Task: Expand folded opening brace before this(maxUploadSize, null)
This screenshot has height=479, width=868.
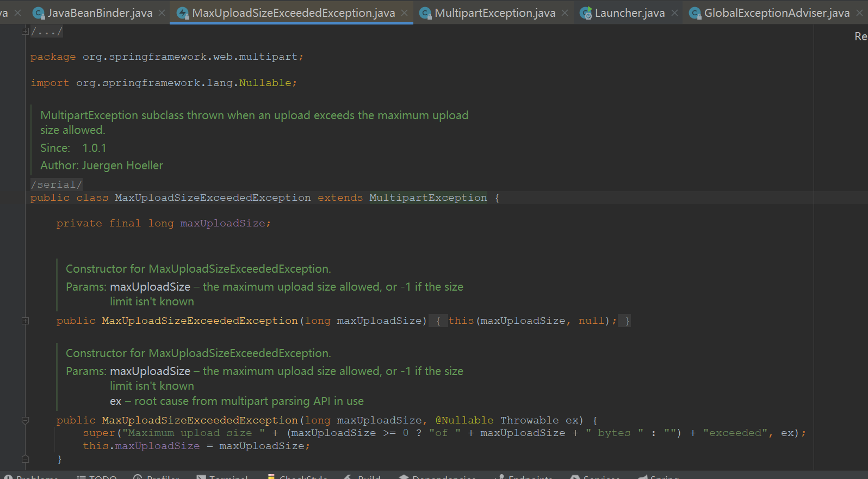Action: [438, 321]
